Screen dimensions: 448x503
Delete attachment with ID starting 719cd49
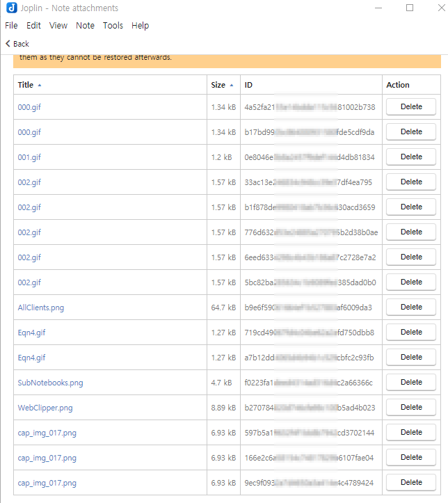pyautogui.click(x=411, y=332)
